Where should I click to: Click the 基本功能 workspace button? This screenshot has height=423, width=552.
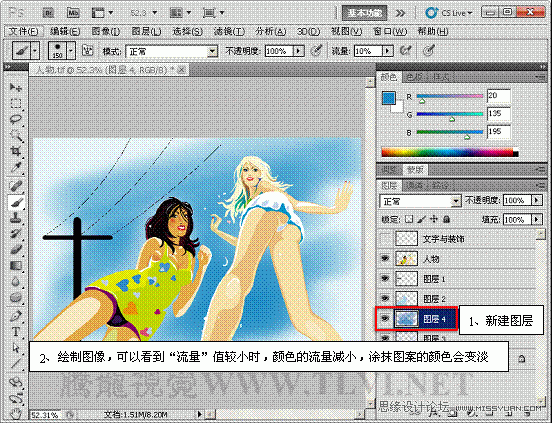364,13
